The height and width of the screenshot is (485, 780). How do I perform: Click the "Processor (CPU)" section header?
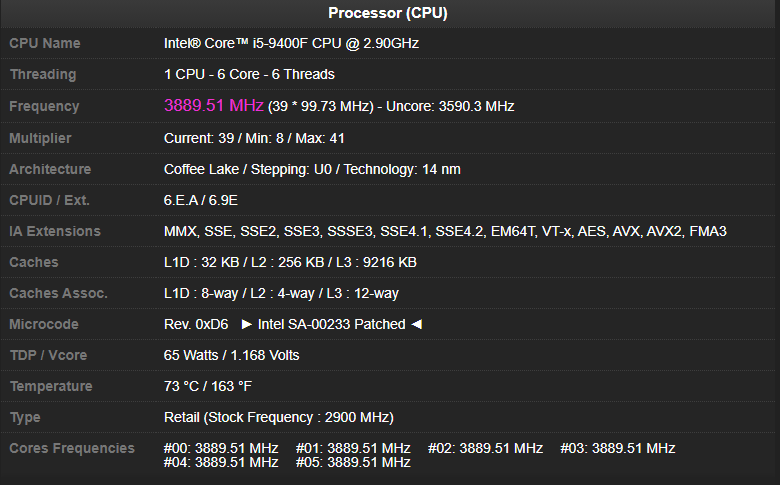[388, 13]
